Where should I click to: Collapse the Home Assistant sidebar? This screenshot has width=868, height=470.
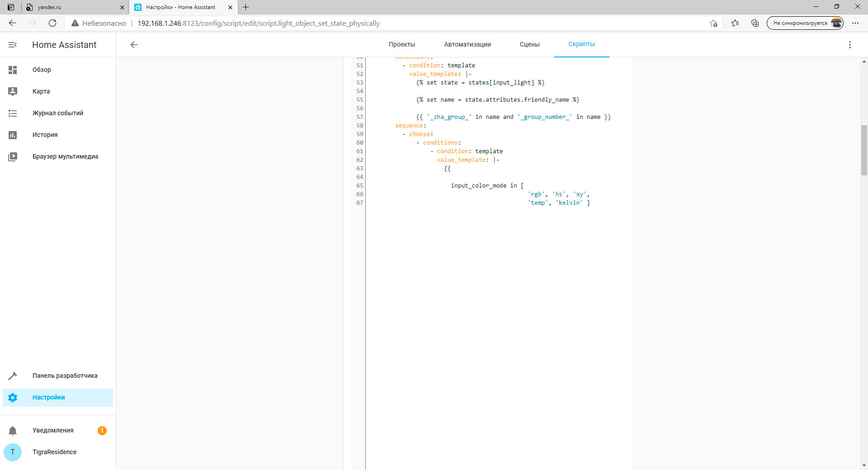[12, 45]
